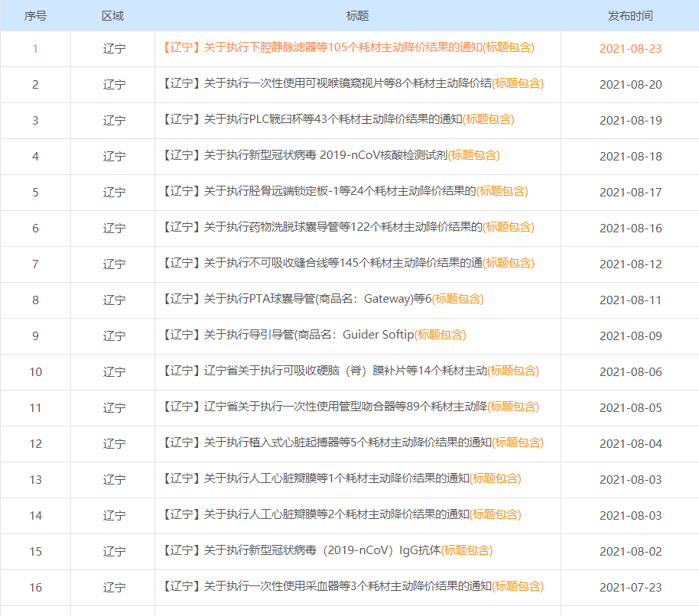Click the 序号 column header
The image size is (699, 616).
(x=35, y=15)
